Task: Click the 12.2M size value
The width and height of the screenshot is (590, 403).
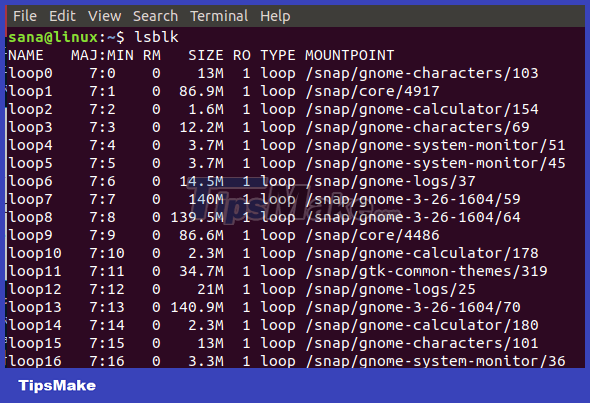Action: pos(201,127)
